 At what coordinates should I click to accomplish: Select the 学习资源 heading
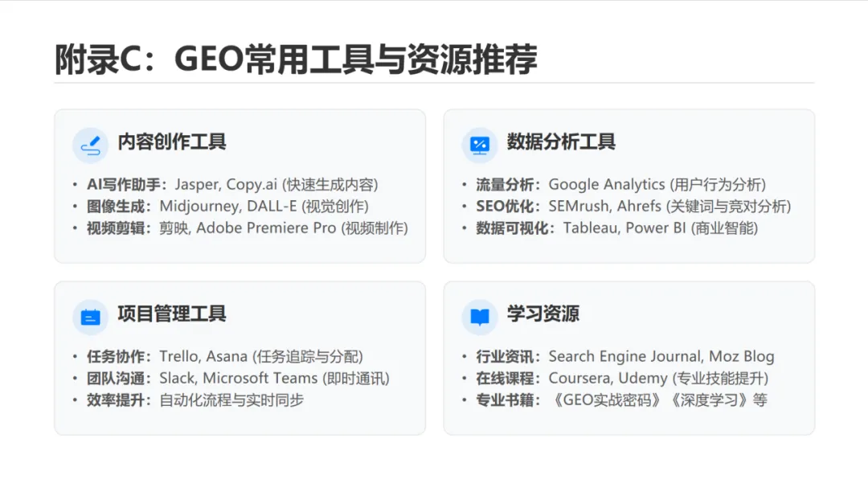542,314
